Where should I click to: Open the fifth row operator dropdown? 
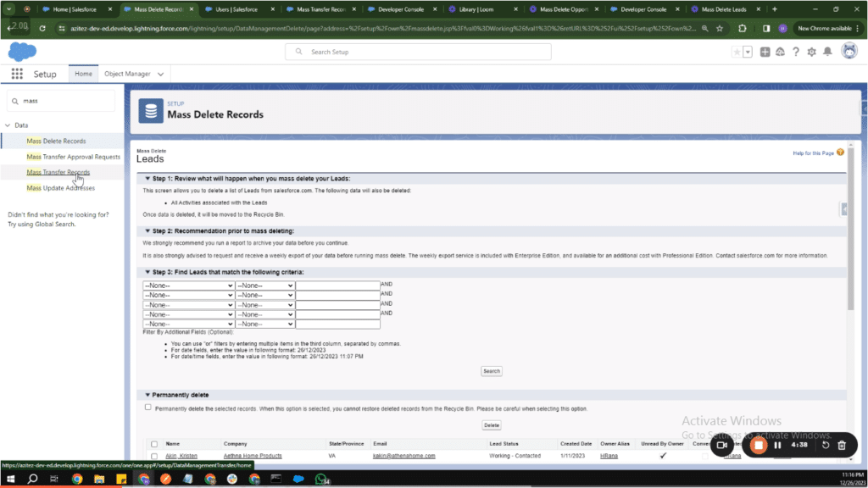pyautogui.click(x=264, y=324)
